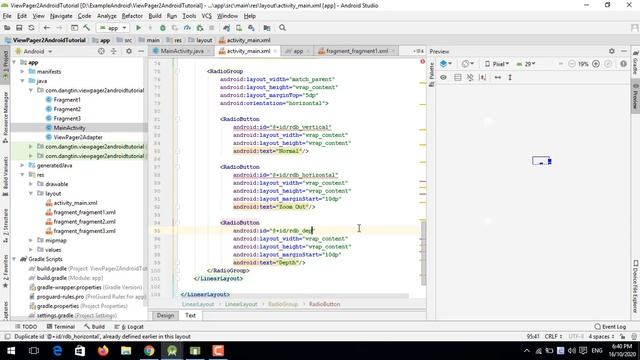Image resolution: width=640 pixels, height=360 pixels.
Task: Open the orientation dropdown in Preview
Action: [x=467, y=64]
